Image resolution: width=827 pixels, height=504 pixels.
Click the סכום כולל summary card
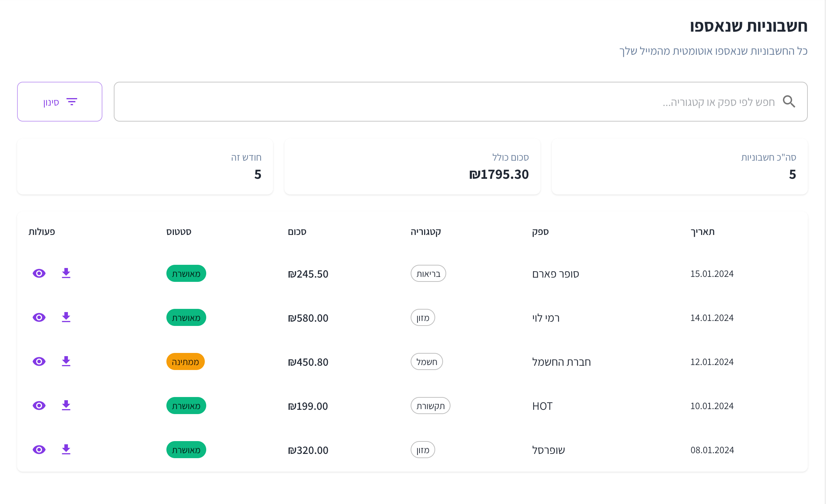412,166
